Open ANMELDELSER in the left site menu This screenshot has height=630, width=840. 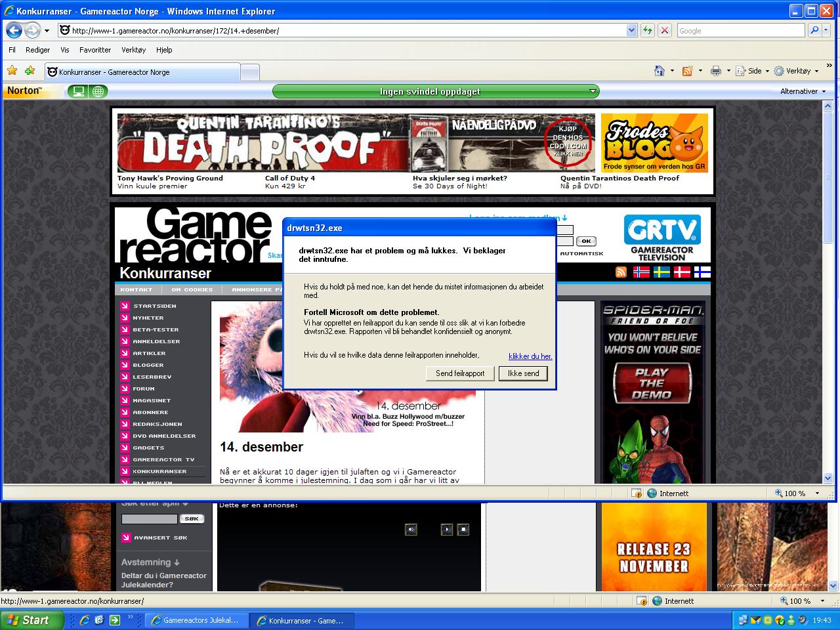[x=156, y=341]
